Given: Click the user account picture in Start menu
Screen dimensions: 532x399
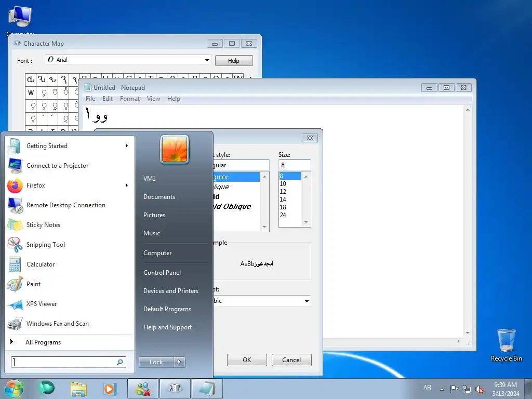Looking at the screenshot, I should coord(175,149).
